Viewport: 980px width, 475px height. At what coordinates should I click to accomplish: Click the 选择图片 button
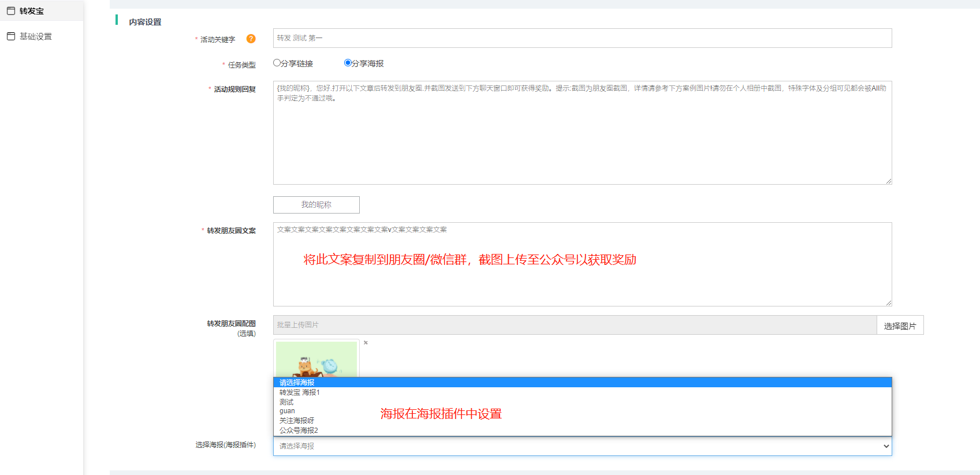pos(900,326)
